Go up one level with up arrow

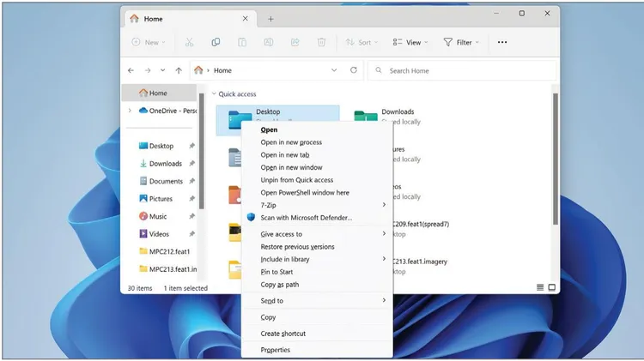[x=179, y=70]
